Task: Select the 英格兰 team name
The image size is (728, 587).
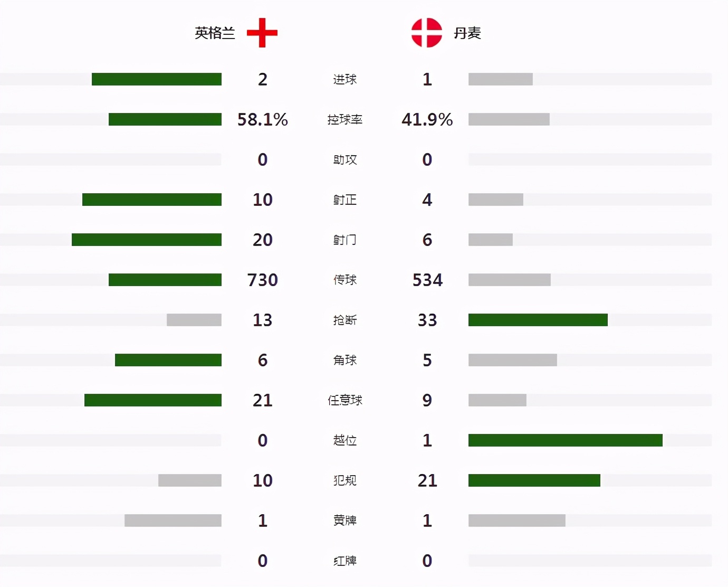Action: (x=215, y=33)
